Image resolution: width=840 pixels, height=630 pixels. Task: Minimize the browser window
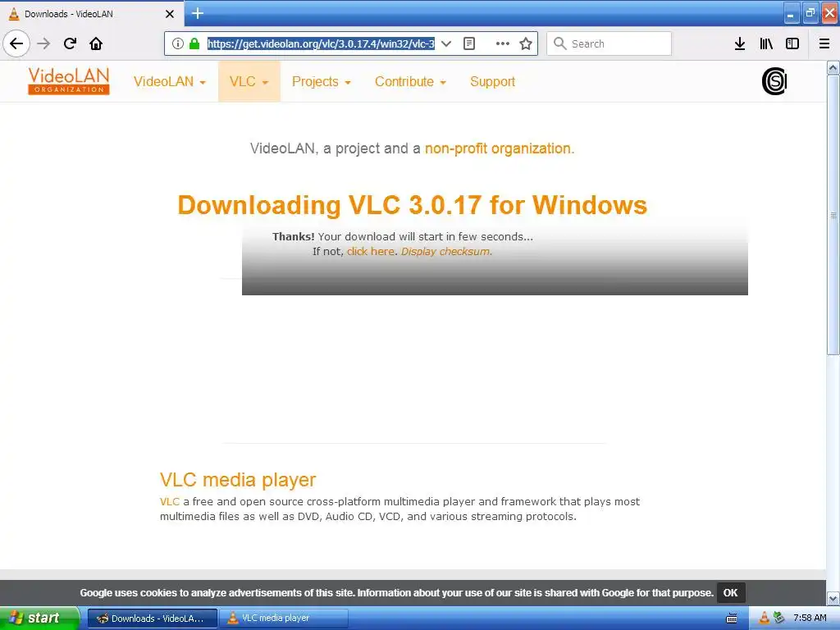[792, 13]
